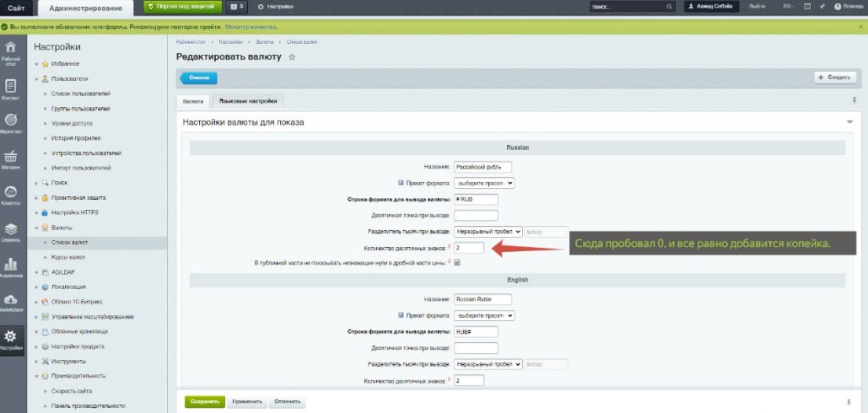Click the Портал под защитой button

coord(183,7)
